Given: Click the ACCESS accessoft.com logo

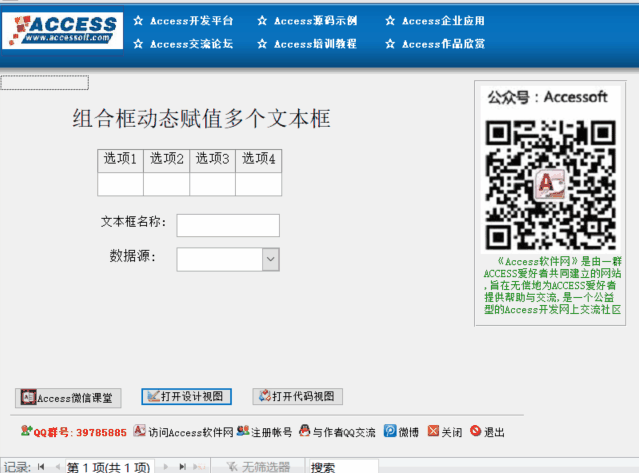Looking at the screenshot, I should coord(62,31).
